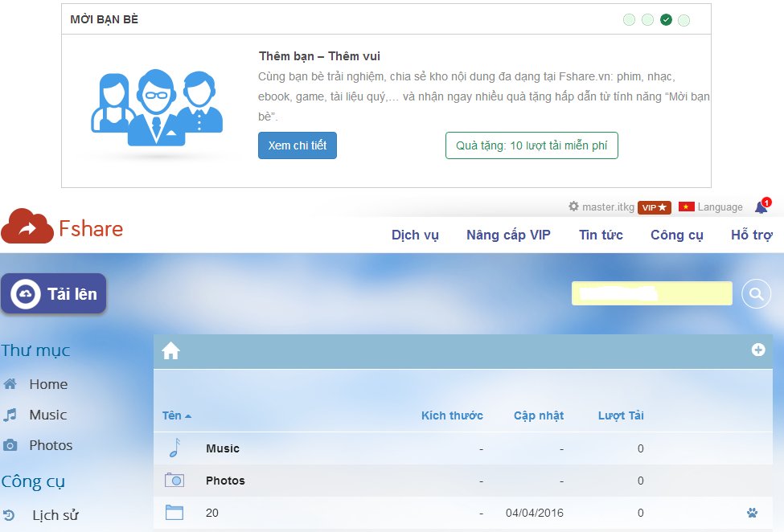Open Music folder in sidebar
The image size is (784, 532).
click(x=47, y=415)
